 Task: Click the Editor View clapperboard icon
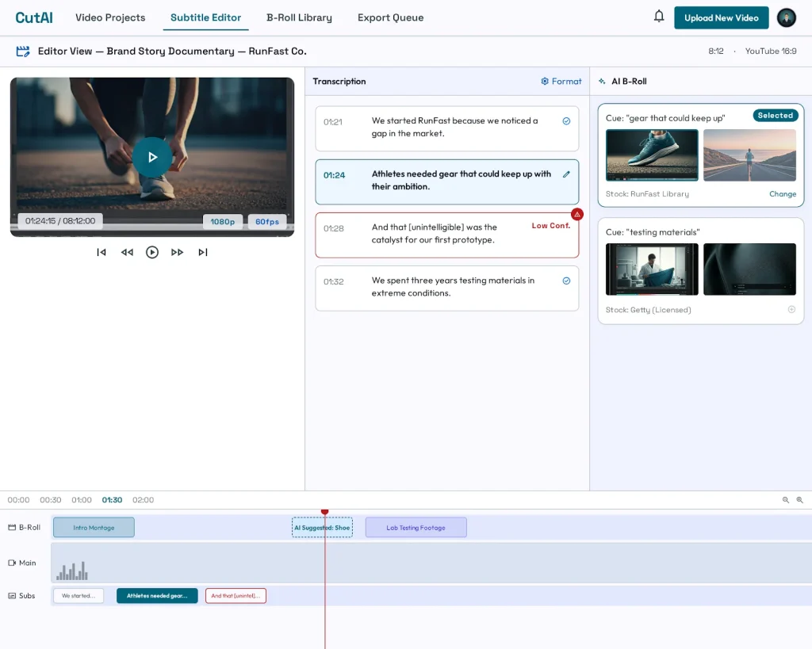point(23,52)
